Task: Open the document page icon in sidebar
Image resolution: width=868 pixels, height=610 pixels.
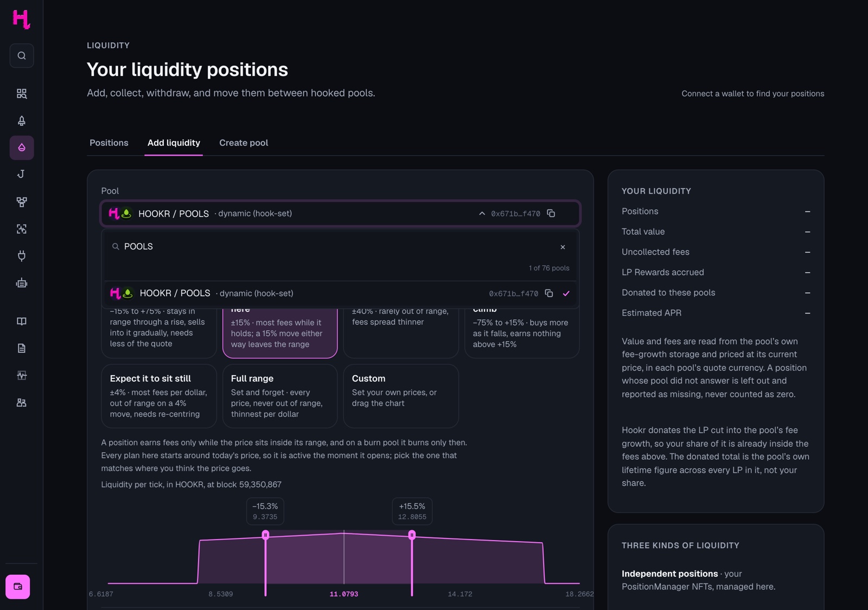Action: (22, 349)
